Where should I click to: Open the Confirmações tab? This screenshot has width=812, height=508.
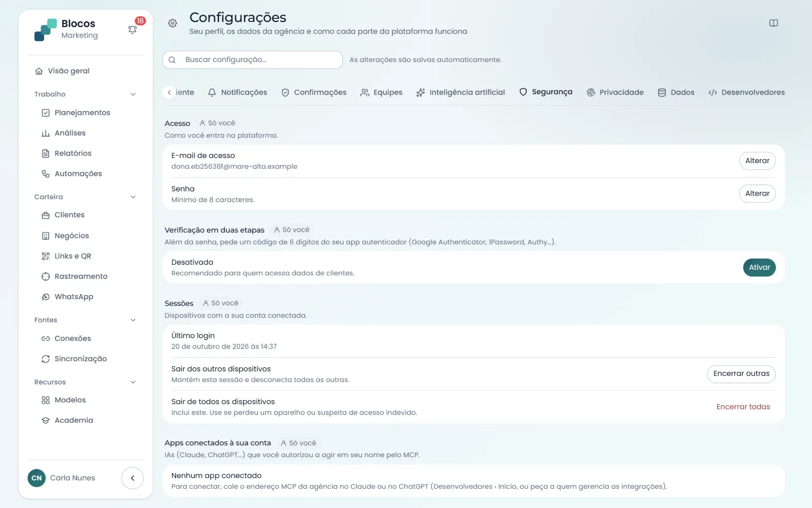pyautogui.click(x=314, y=92)
